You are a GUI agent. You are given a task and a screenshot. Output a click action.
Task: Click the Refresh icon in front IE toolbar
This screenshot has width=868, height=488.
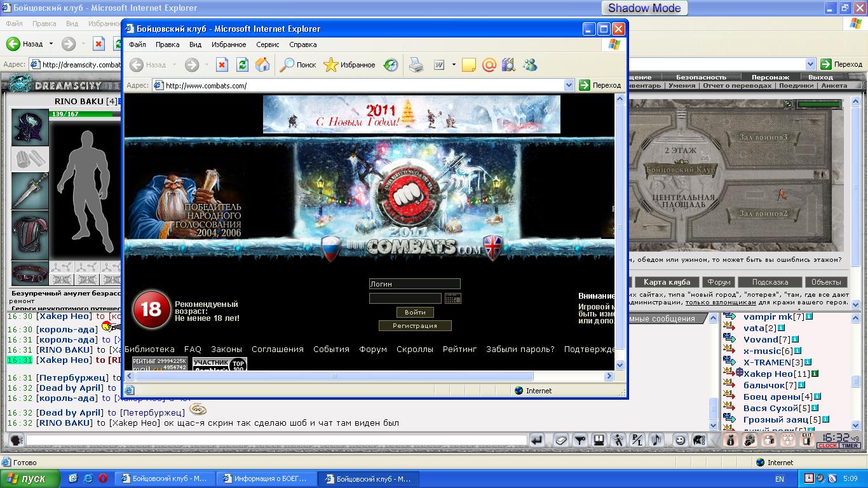click(x=242, y=65)
